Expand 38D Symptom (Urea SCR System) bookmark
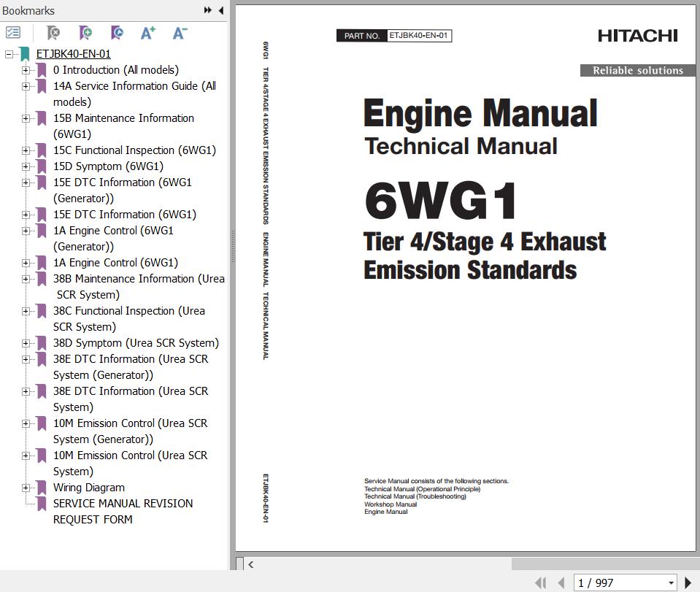Image resolution: width=700 pixels, height=592 pixels. pyautogui.click(x=26, y=343)
